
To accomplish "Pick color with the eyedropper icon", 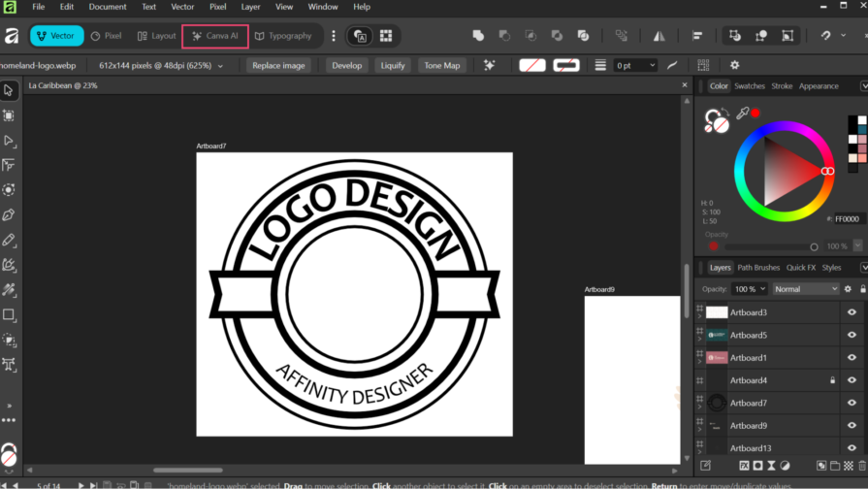I will [x=742, y=114].
